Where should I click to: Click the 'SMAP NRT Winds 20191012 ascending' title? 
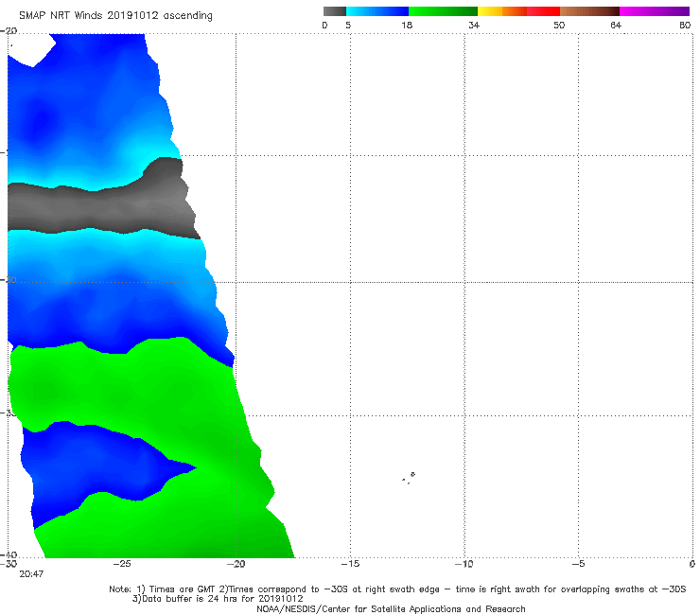tap(115, 15)
